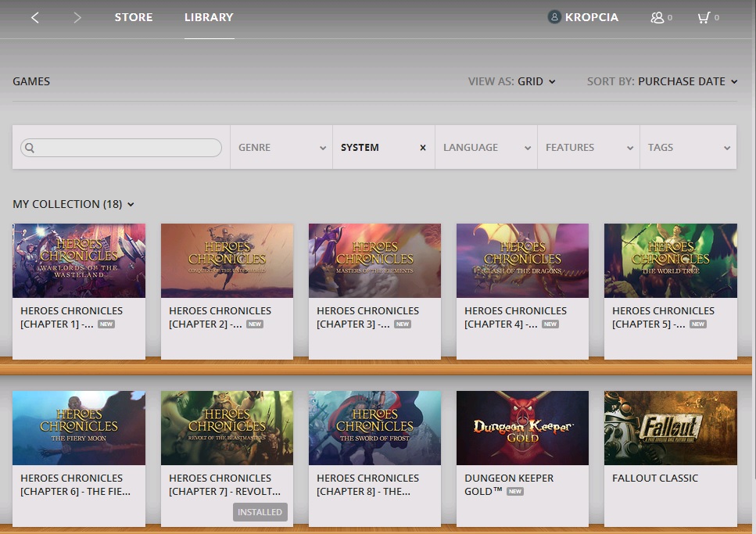
Task: Expand the LANGUAGE filter
Action: click(486, 148)
